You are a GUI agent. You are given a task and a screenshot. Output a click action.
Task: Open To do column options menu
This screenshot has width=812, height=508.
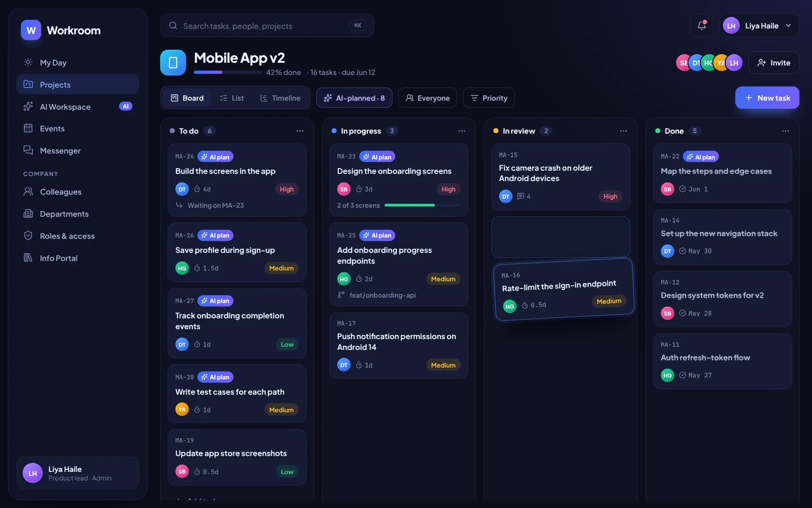point(300,131)
